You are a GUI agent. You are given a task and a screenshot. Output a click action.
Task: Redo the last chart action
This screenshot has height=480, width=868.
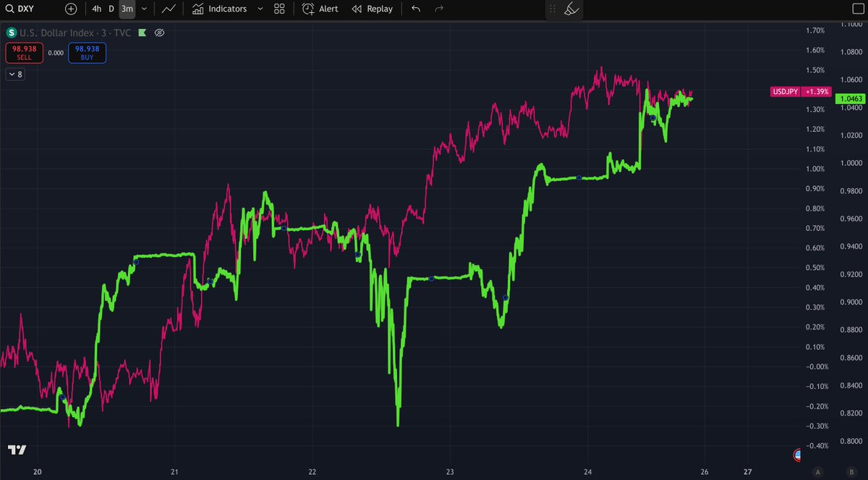[439, 9]
